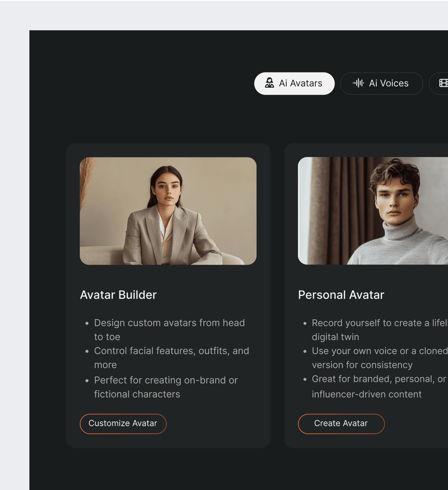Switch to the Ai Avatars tab label
The image size is (448, 490).
(x=300, y=83)
